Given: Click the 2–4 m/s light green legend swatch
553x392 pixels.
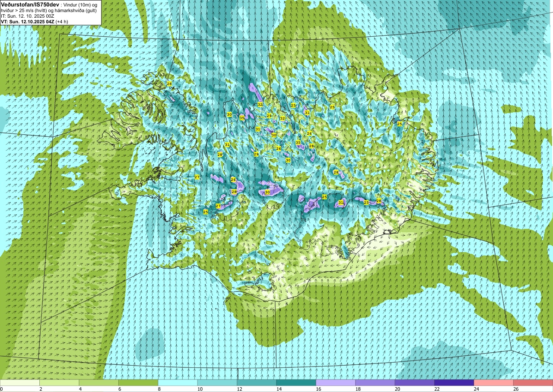Looking at the screenshot, I should click(59, 383).
